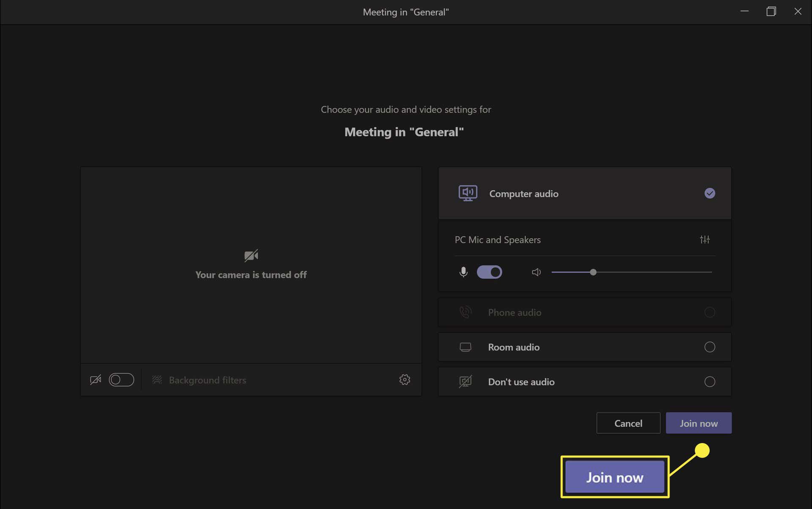Click the speaker/volume icon
Image resolution: width=812 pixels, height=509 pixels.
tap(536, 271)
